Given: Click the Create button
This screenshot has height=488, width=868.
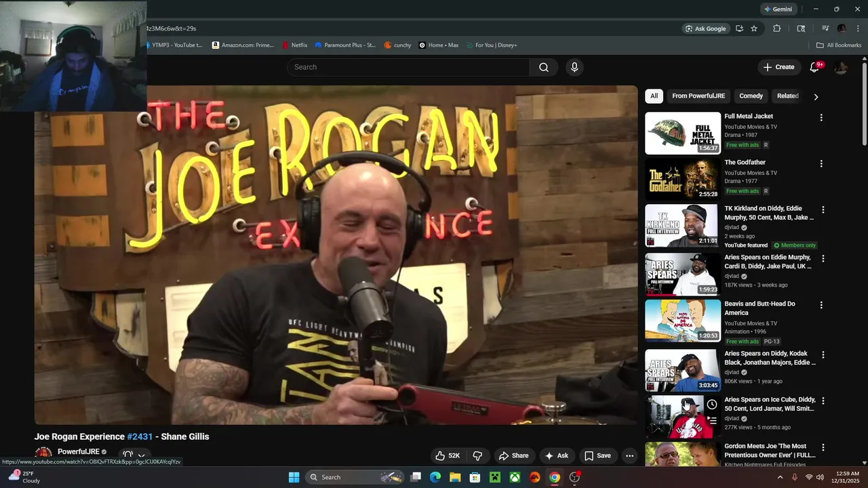Looking at the screenshot, I should [x=778, y=67].
